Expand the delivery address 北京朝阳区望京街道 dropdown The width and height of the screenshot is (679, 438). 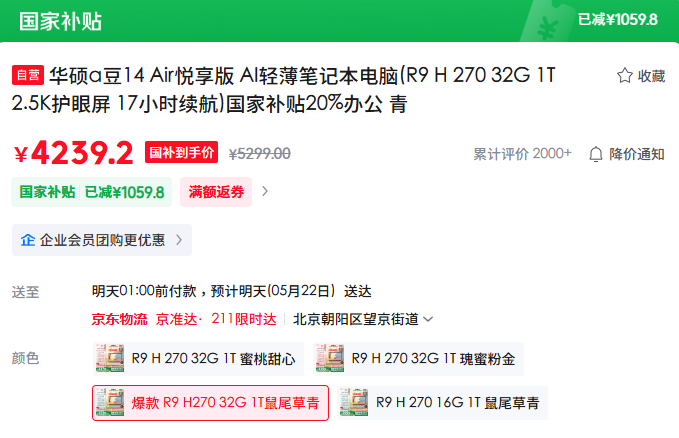click(363, 319)
